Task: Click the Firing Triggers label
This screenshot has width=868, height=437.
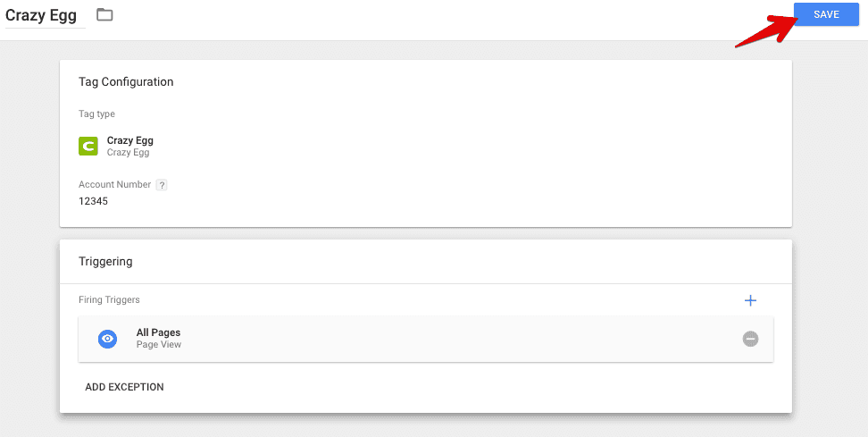Action: coord(109,300)
